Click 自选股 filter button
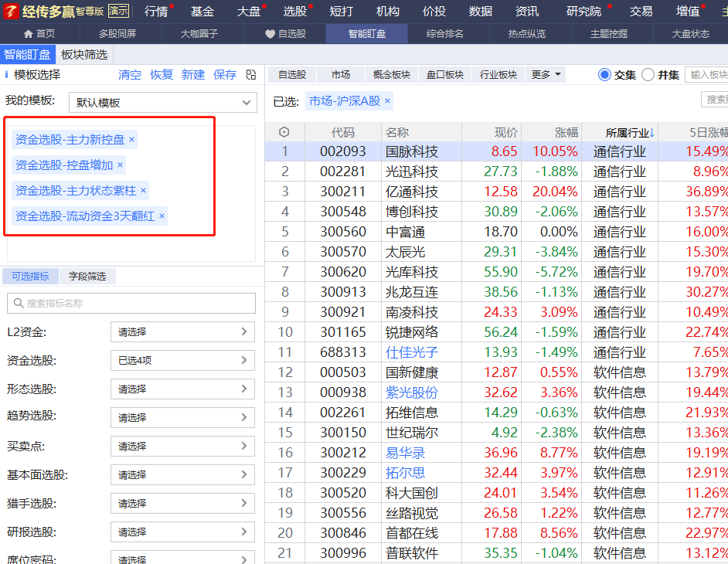The width and height of the screenshot is (728, 564). [x=292, y=75]
